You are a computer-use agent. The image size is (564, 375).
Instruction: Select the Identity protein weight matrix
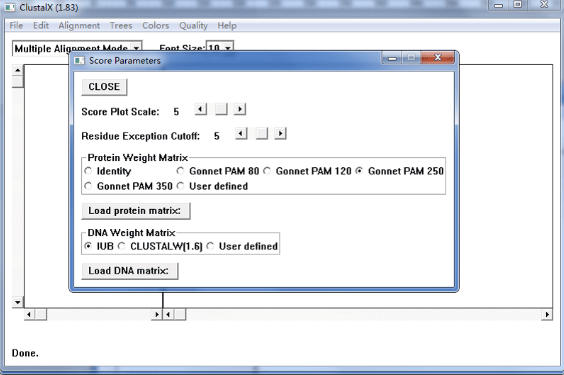pyautogui.click(x=108, y=171)
